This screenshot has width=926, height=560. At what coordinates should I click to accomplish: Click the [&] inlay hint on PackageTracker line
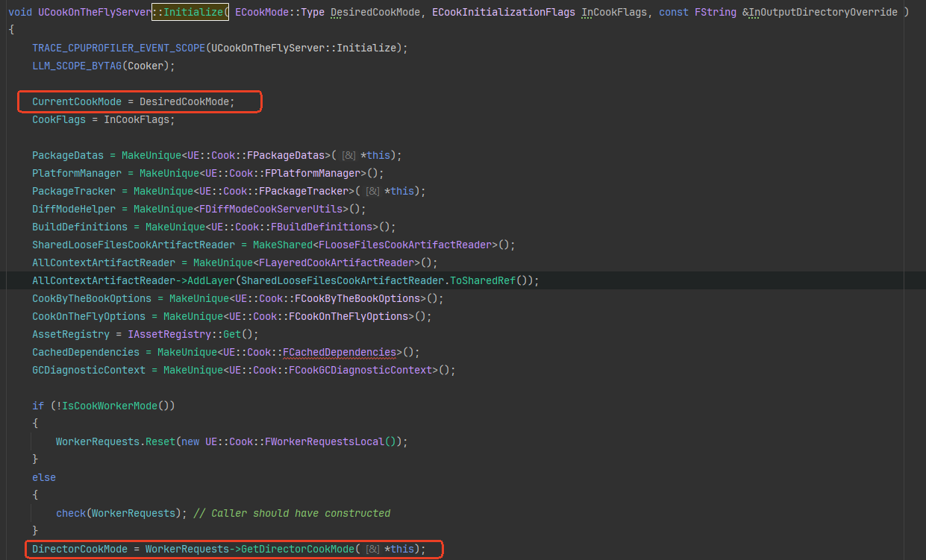coord(372,192)
